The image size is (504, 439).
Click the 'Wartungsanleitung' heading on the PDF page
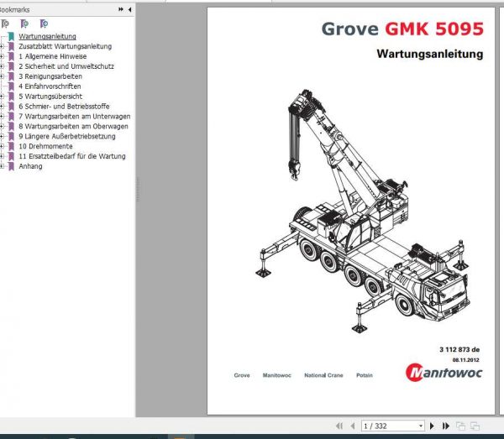point(430,54)
